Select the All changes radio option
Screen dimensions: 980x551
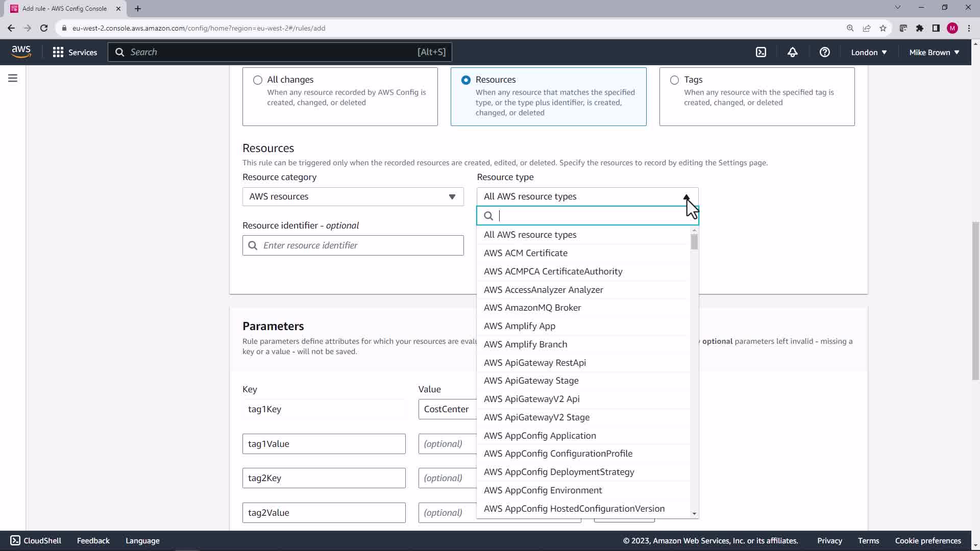258,80
